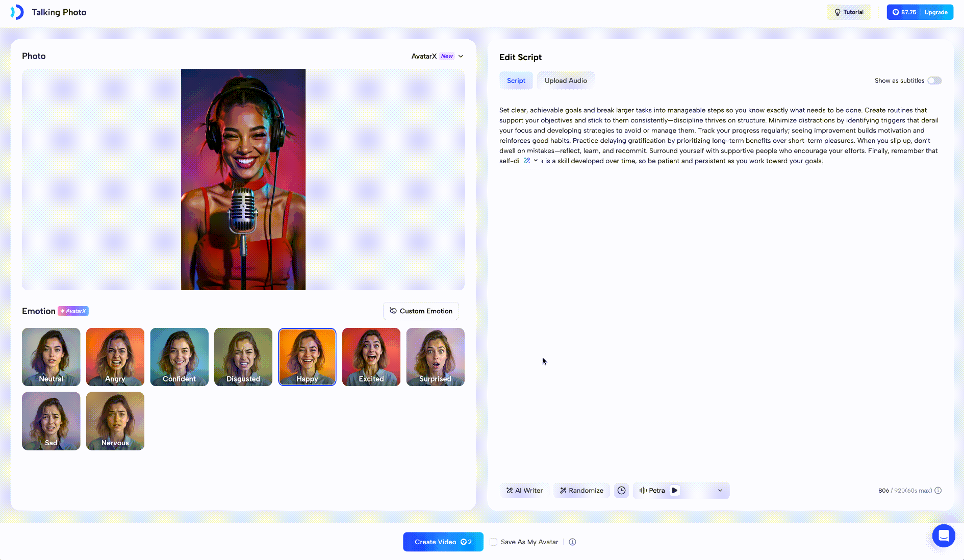Play the Petra voice preview

click(675, 490)
